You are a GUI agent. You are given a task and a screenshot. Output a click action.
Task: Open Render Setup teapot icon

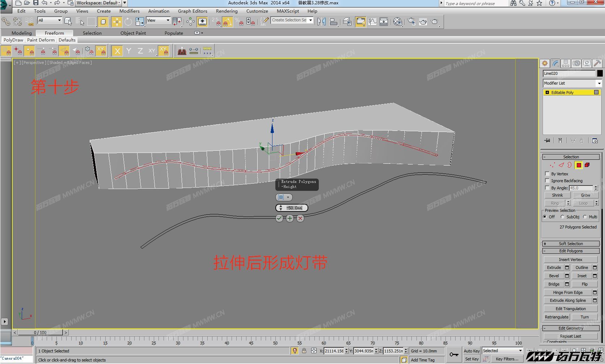coord(411,22)
